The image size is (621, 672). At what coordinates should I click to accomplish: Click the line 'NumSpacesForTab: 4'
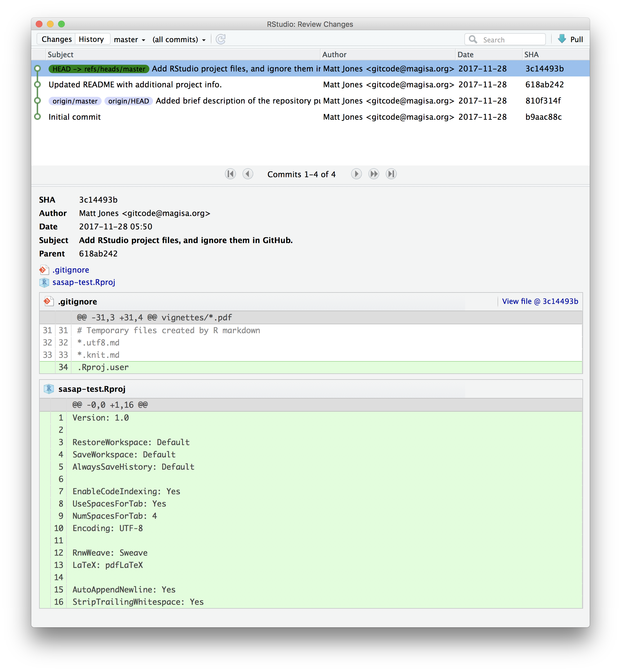(x=311, y=516)
